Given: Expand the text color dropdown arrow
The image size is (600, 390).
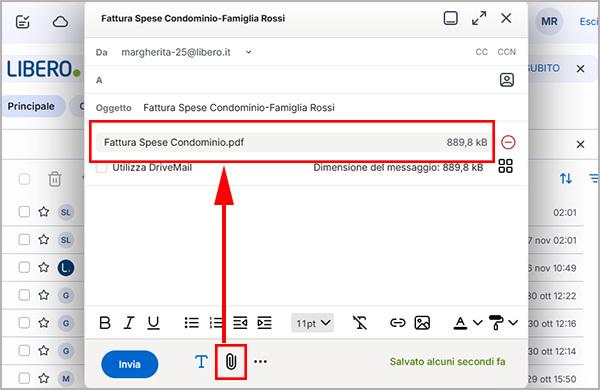Looking at the screenshot, I should pos(478,323).
